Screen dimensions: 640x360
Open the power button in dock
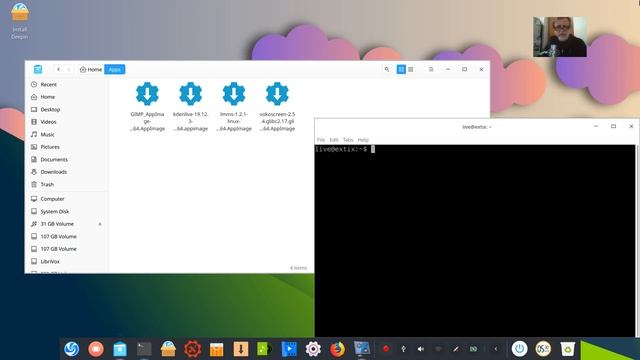click(x=519, y=349)
